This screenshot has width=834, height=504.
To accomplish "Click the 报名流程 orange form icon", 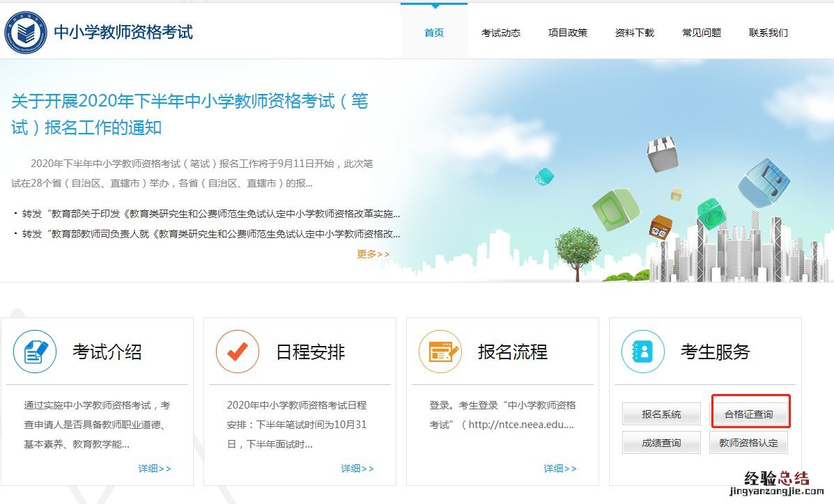I will pos(440,352).
